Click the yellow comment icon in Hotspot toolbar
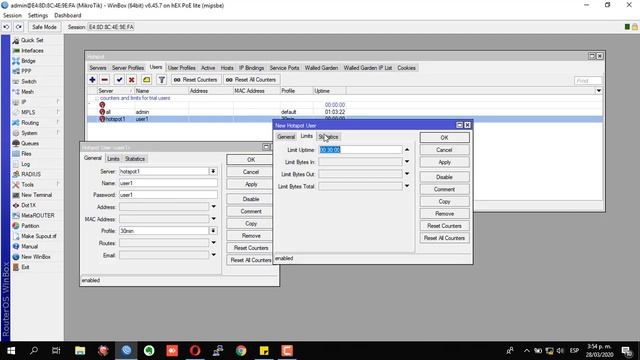This screenshot has width=640, height=360. tap(146, 80)
